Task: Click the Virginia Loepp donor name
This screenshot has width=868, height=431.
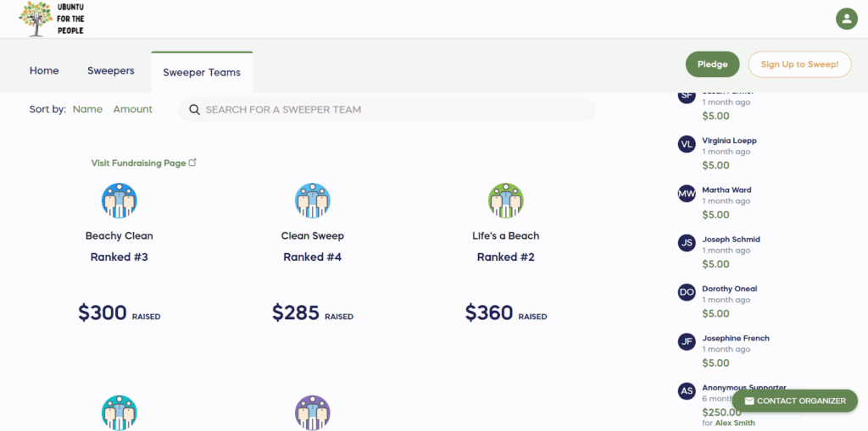Action: click(x=729, y=141)
